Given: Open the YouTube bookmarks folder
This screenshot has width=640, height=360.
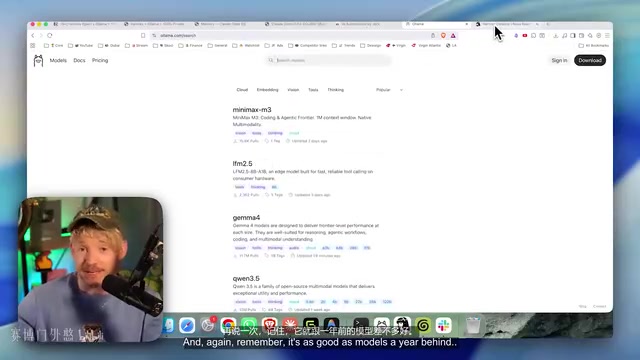Looking at the screenshot, I should tap(80, 45).
